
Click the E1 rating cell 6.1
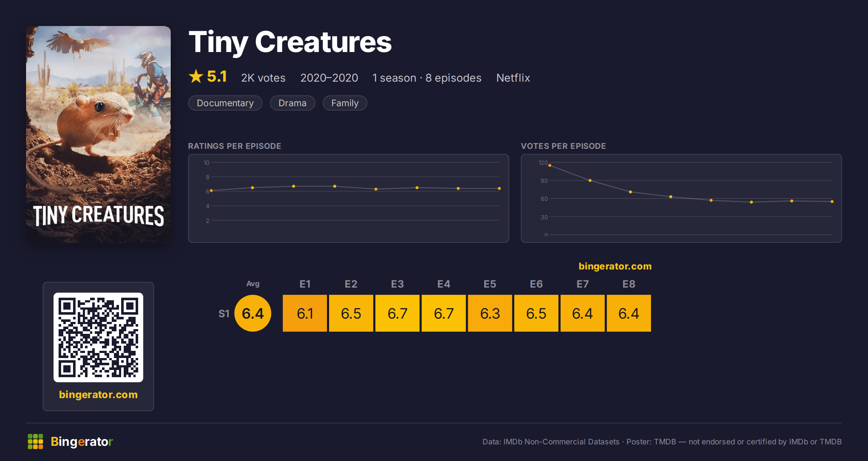(305, 313)
